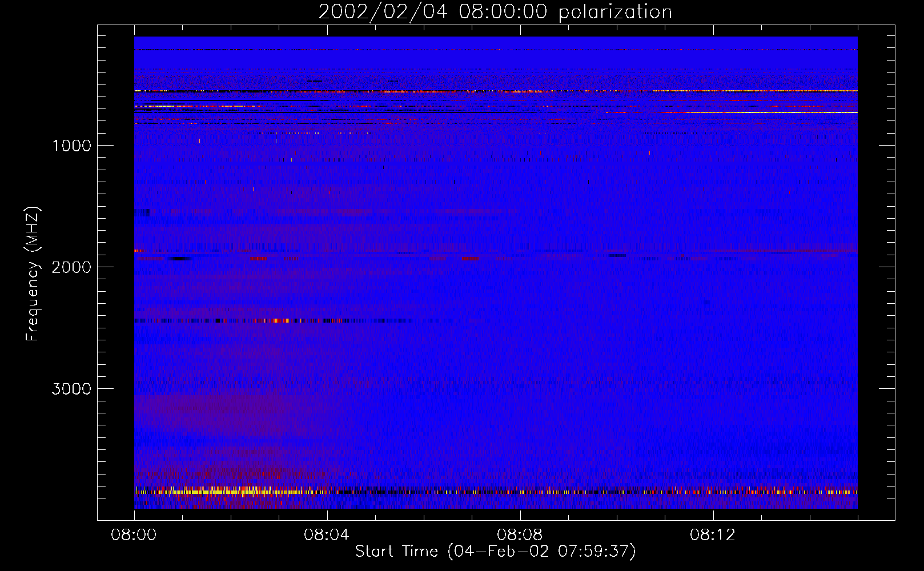The height and width of the screenshot is (571, 924).
Task: Click the 08:12 time axis label
Action: [x=713, y=535]
